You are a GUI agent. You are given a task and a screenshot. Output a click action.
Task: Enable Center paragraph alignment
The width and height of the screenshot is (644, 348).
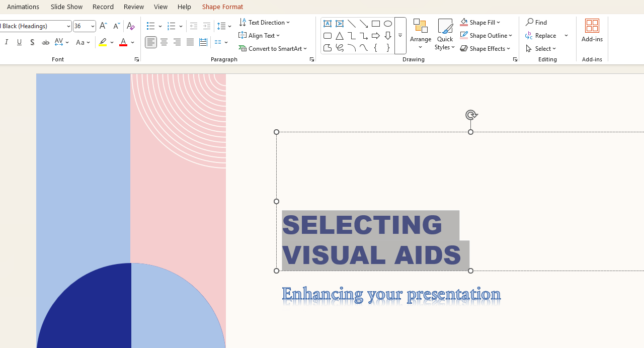164,43
